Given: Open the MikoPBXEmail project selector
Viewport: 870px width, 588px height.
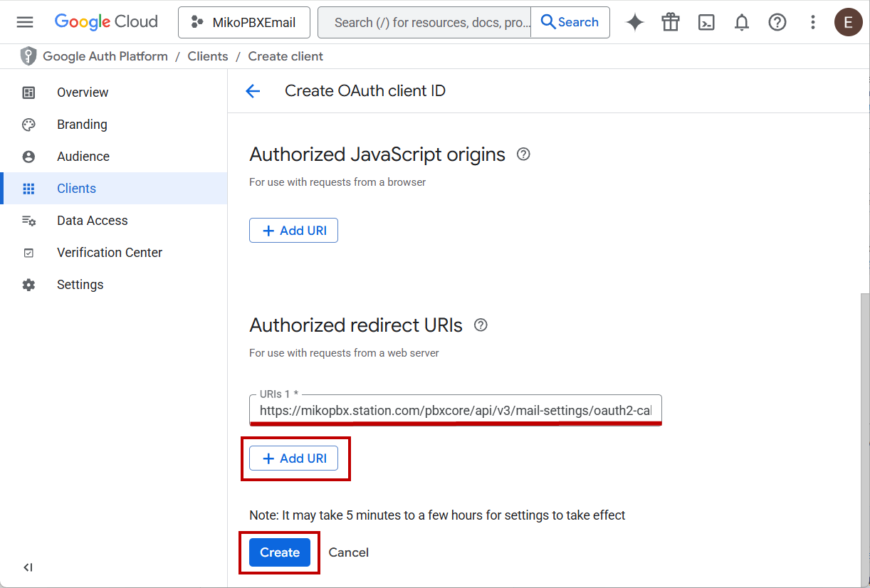Looking at the screenshot, I should click(x=243, y=22).
